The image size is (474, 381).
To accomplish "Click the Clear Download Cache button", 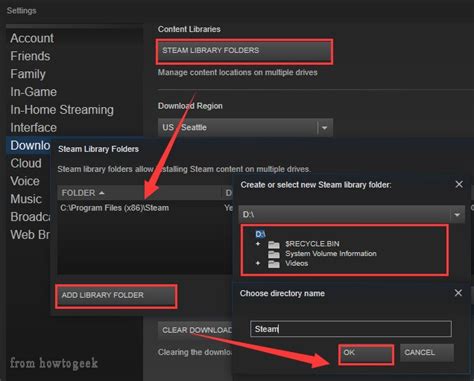I will point(196,330).
